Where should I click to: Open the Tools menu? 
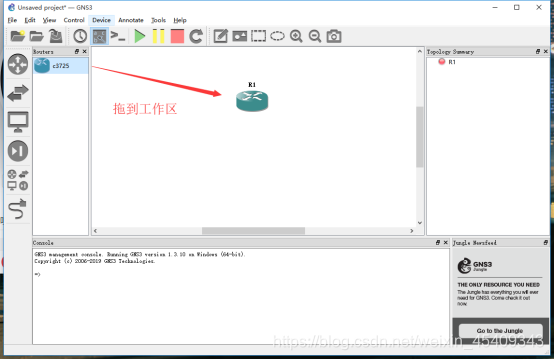click(158, 20)
